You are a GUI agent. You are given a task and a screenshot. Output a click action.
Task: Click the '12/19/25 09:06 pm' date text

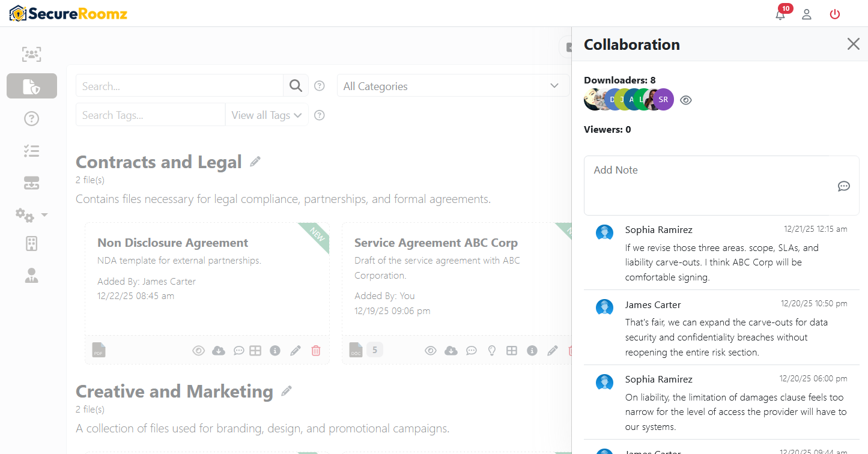pos(392,310)
